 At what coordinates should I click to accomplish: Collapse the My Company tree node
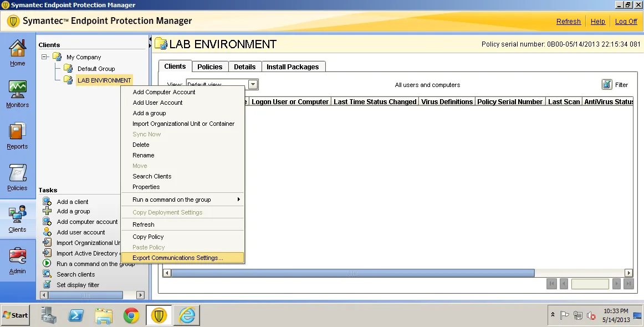point(45,57)
